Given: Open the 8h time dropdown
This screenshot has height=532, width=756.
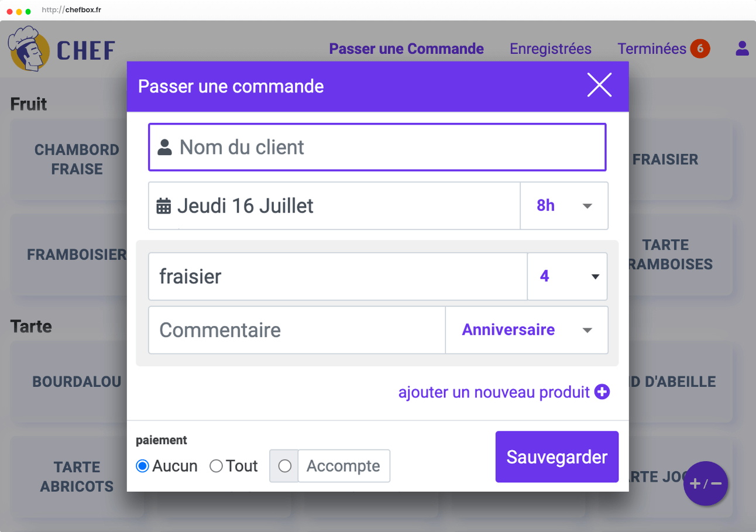Looking at the screenshot, I should 564,206.
